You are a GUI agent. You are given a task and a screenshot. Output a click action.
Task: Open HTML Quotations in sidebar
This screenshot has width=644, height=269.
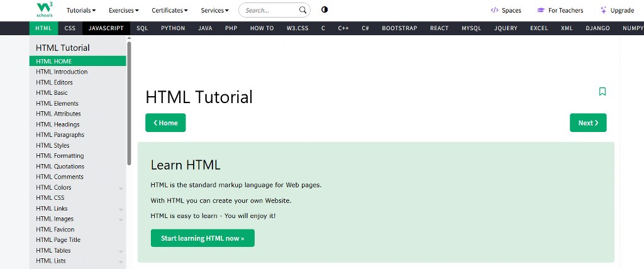pyautogui.click(x=77, y=167)
